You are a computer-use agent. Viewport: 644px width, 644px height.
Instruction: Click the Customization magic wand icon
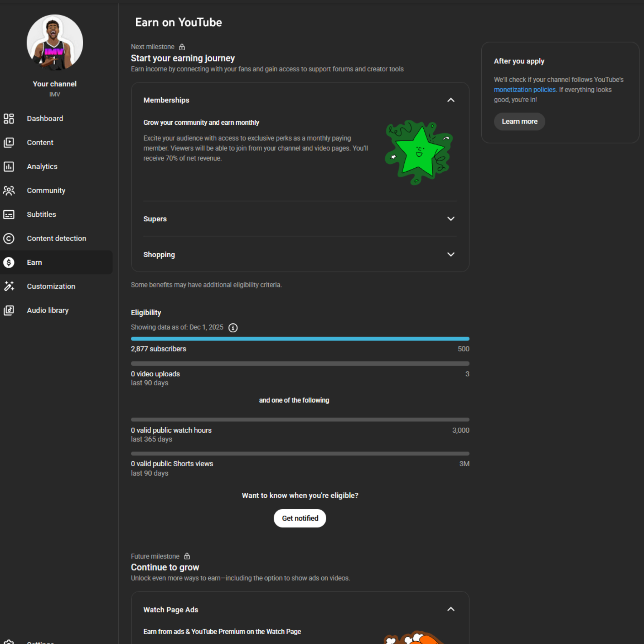pyautogui.click(x=9, y=286)
